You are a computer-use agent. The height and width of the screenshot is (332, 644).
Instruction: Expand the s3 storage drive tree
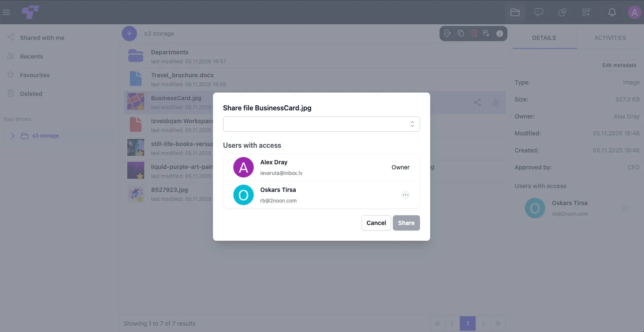[12, 136]
